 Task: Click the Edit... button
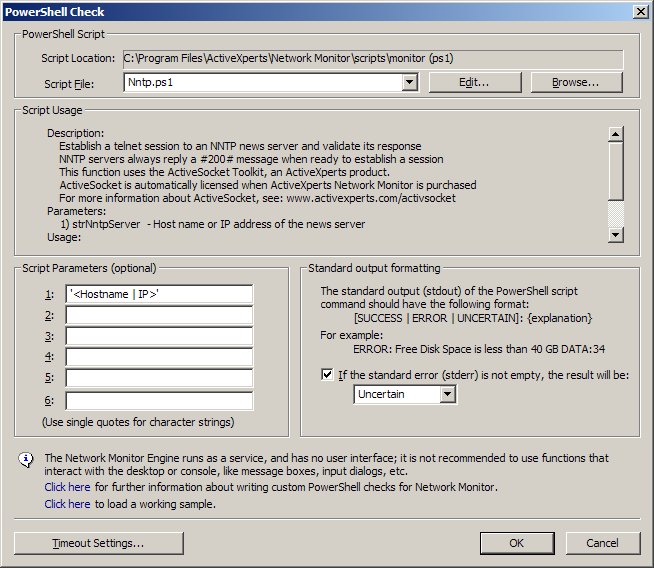[475, 82]
